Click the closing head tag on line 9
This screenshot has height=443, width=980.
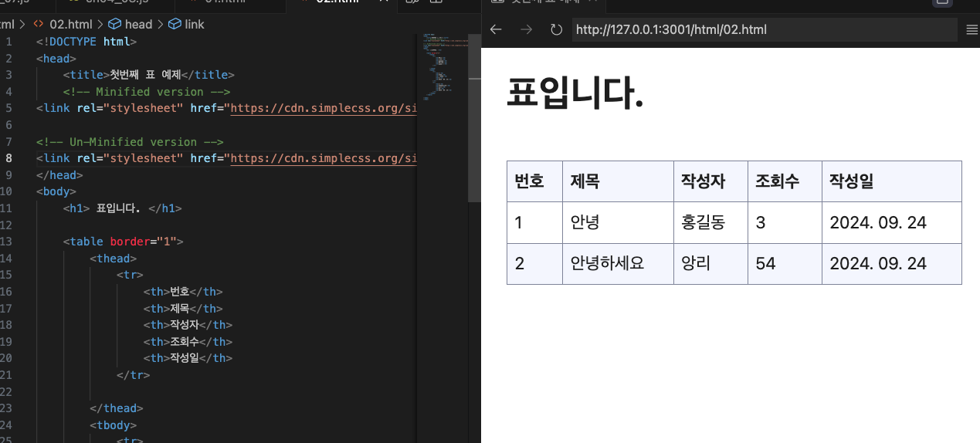[x=59, y=175]
